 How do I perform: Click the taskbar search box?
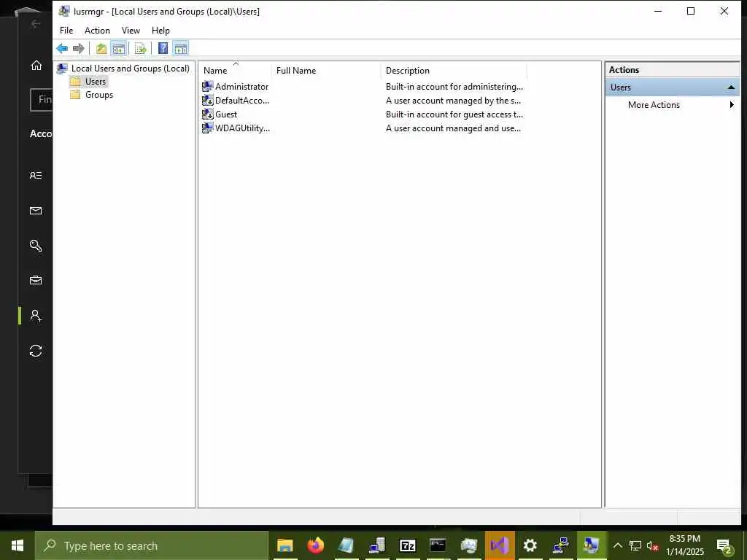[152, 545]
